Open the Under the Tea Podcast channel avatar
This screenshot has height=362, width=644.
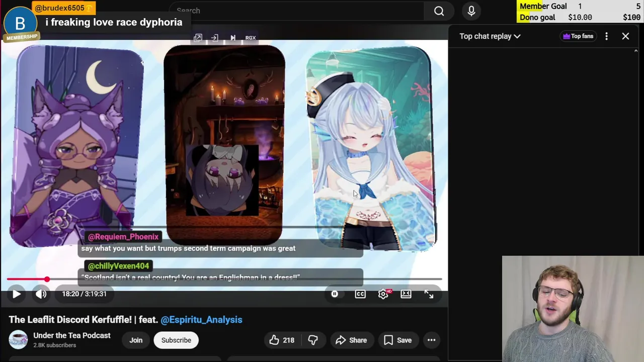point(18,340)
